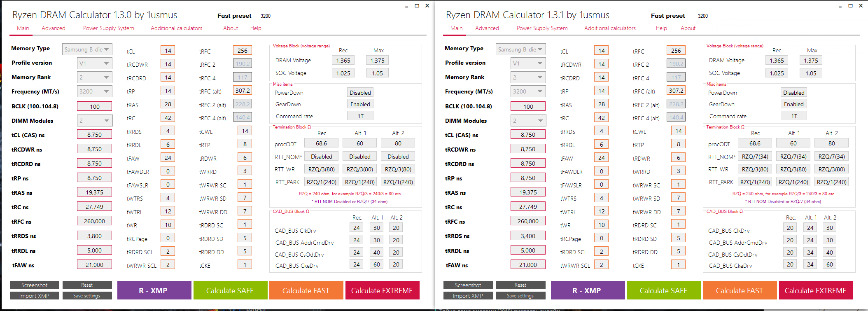Open Help tab in 1.3.1 window
Image resolution: width=868 pixels, height=311 pixels.
click(x=661, y=28)
